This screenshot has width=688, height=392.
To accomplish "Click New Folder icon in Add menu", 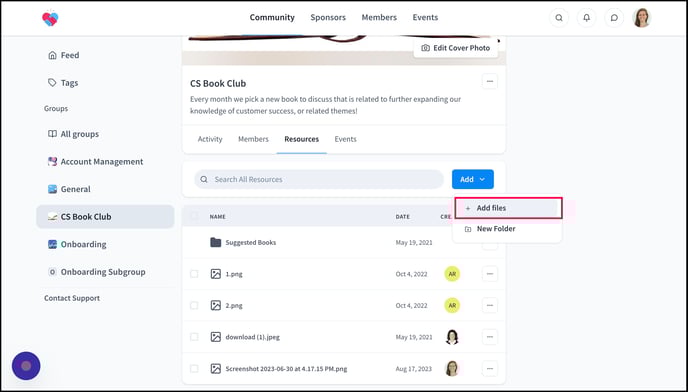I will coord(468,229).
